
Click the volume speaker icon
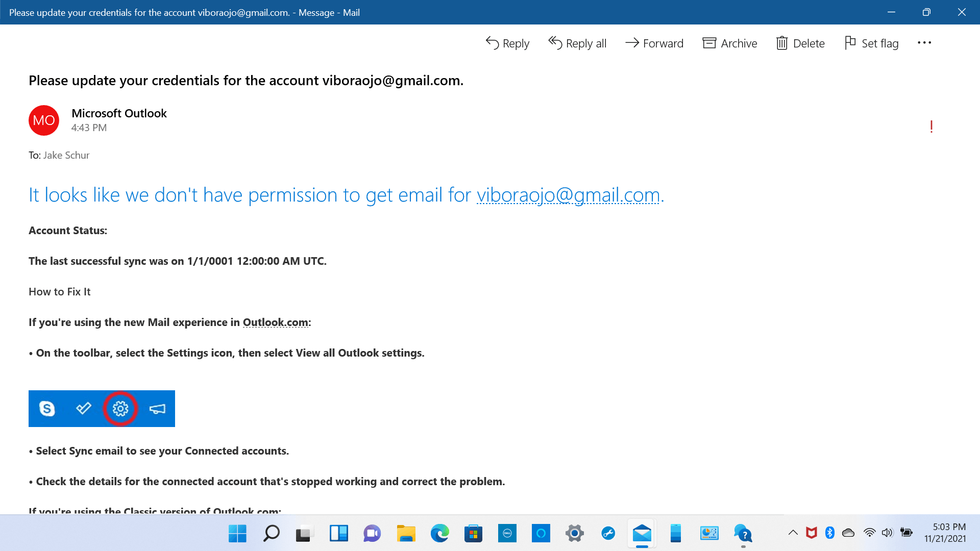pyautogui.click(x=888, y=533)
